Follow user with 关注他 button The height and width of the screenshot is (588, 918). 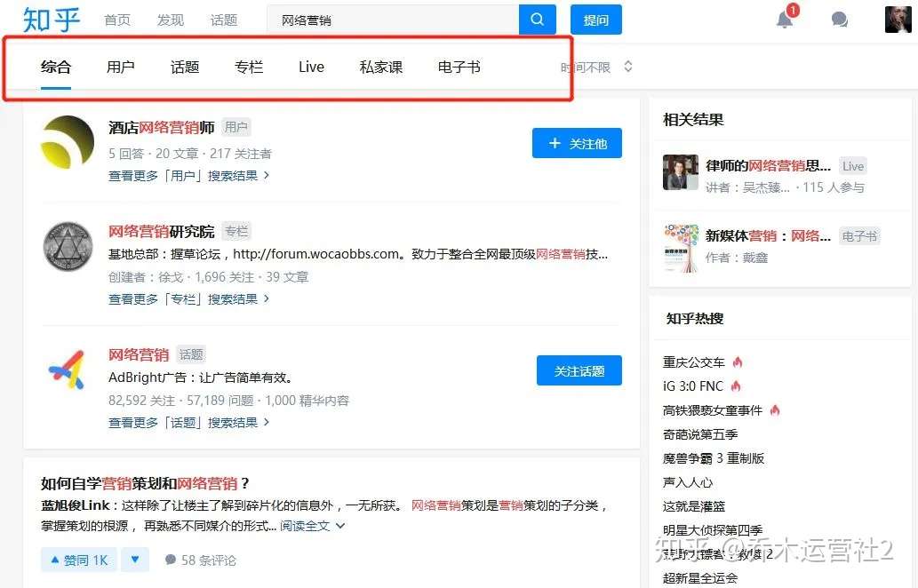tap(577, 143)
